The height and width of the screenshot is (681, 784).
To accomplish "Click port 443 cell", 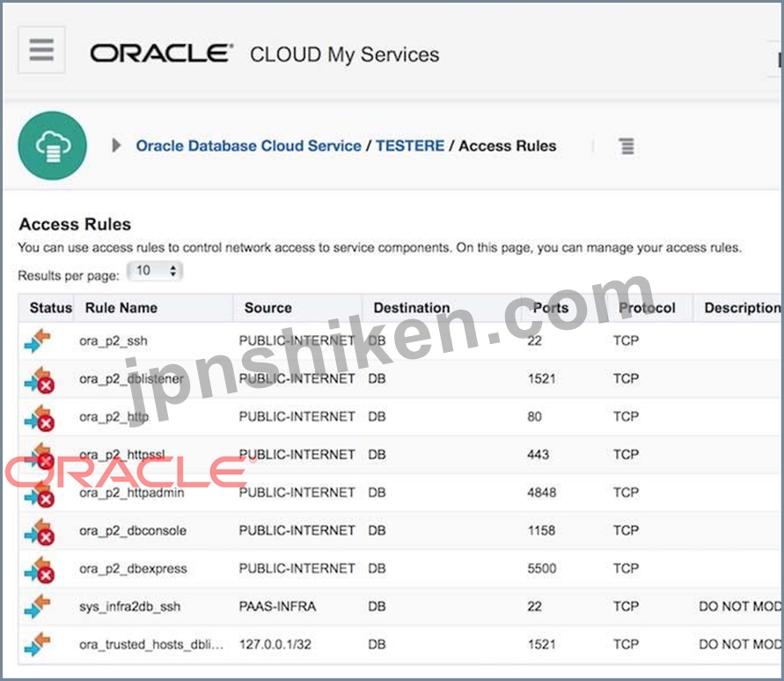I will coord(538,455).
